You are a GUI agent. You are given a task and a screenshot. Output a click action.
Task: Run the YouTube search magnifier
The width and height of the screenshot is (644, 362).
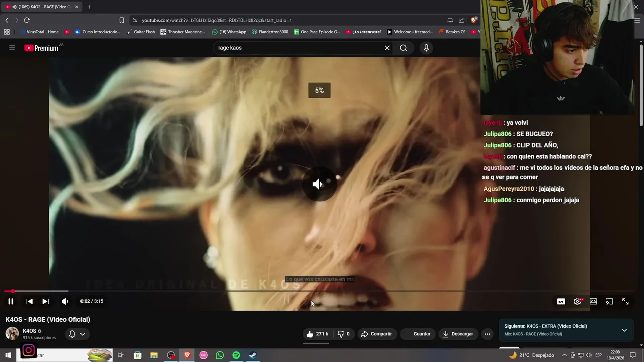(x=404, y=48)
